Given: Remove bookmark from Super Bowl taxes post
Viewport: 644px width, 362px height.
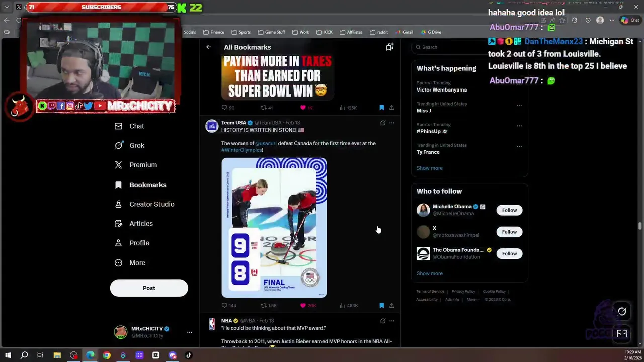Looking at the screenshot, I should point(381,107).
